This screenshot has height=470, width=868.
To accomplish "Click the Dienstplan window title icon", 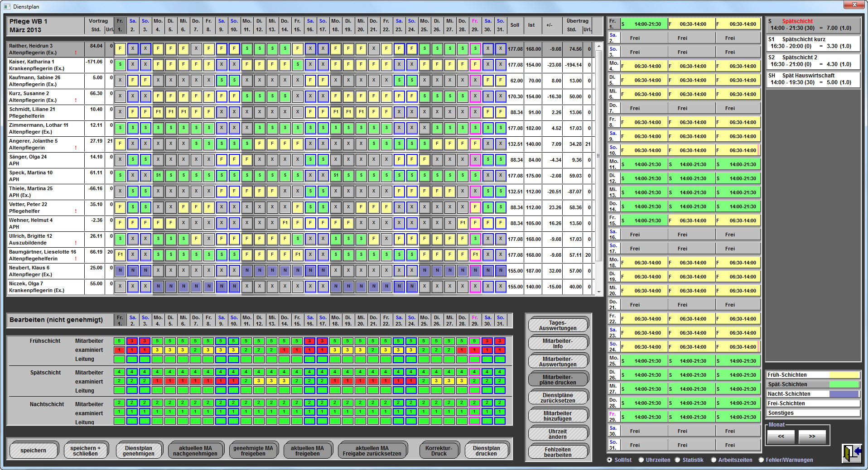I will tap(7, 7).
